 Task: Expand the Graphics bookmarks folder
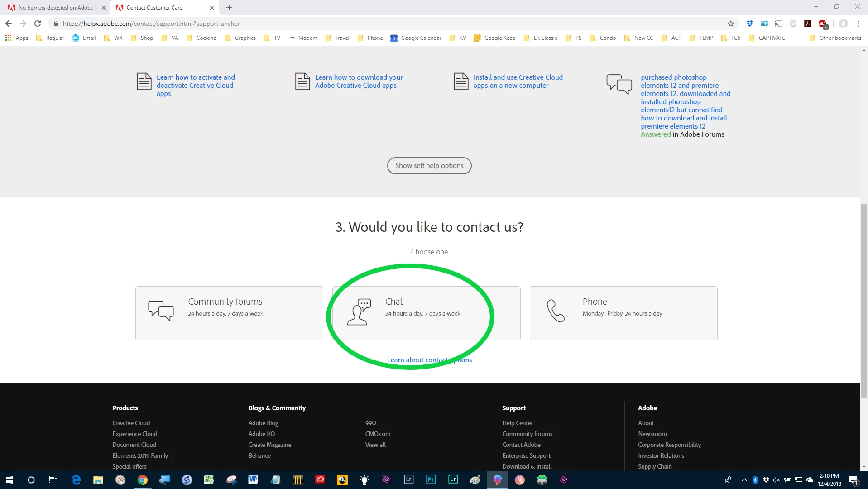240,38
